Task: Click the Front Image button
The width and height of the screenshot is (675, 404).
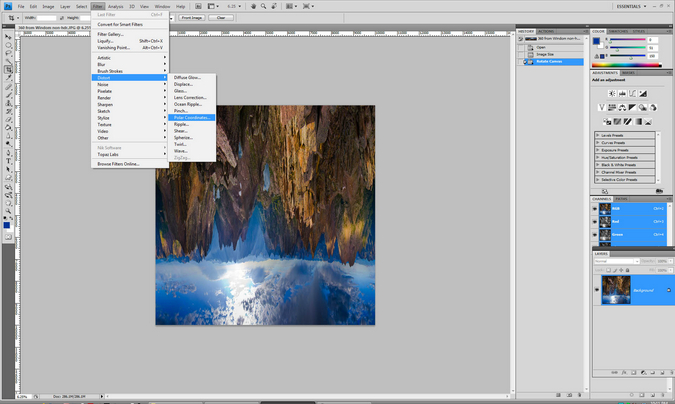Action: click(x=192, y=18)
